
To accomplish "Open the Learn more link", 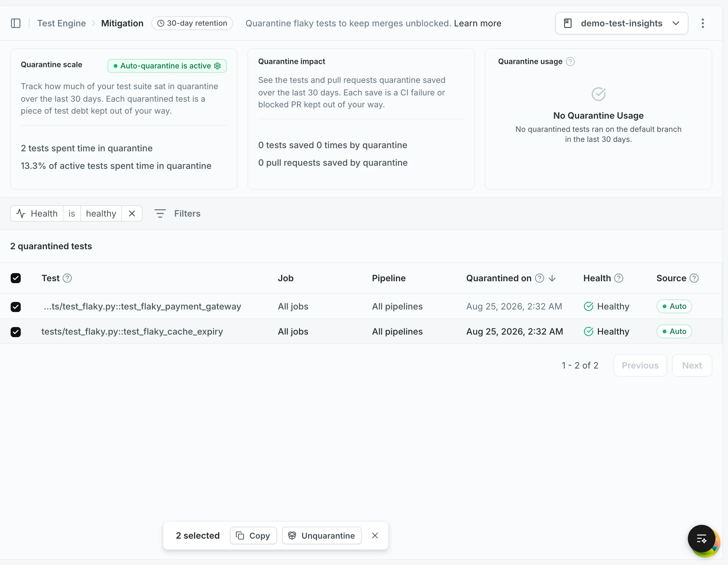I will 477,23.
